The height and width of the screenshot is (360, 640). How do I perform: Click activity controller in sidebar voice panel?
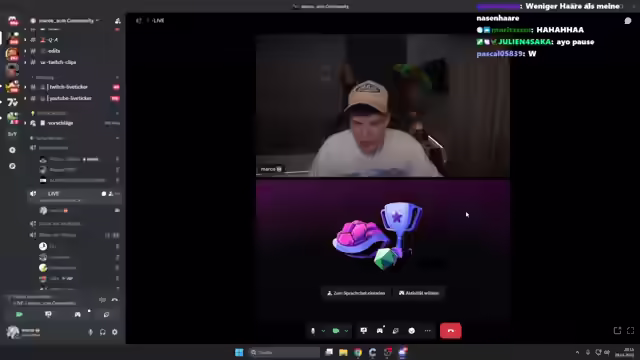pyautogui.click(x=78, y=314)
